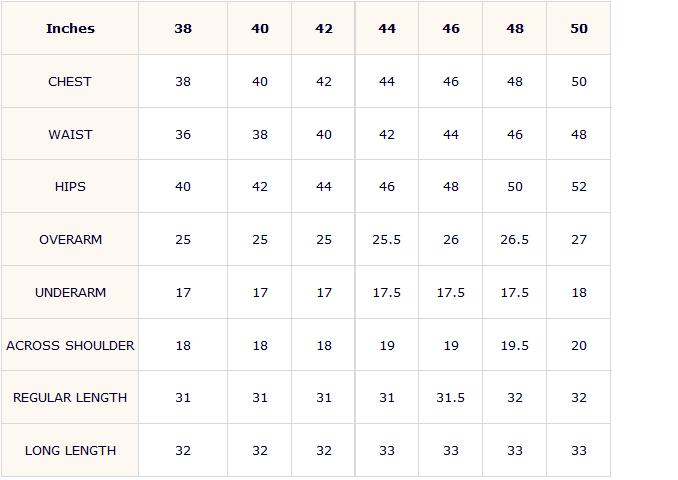Click the CHEST row label
The height and width of the screenshot is (480, 678).
(70, 81)
